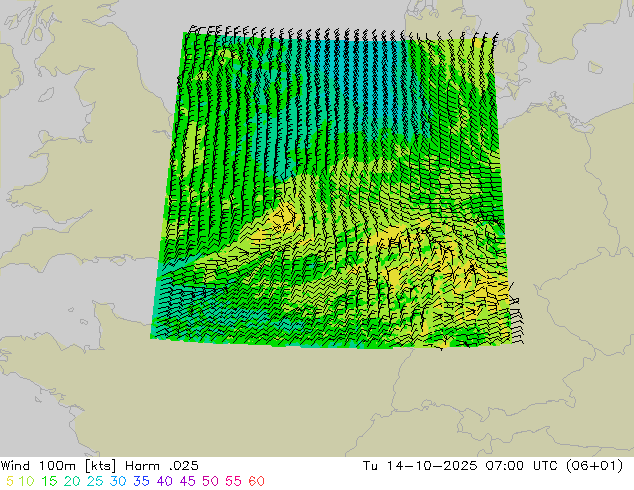634x490 pixels.
Task: Click the 'Wind 100m [kts]' title text
Action: 58,466
